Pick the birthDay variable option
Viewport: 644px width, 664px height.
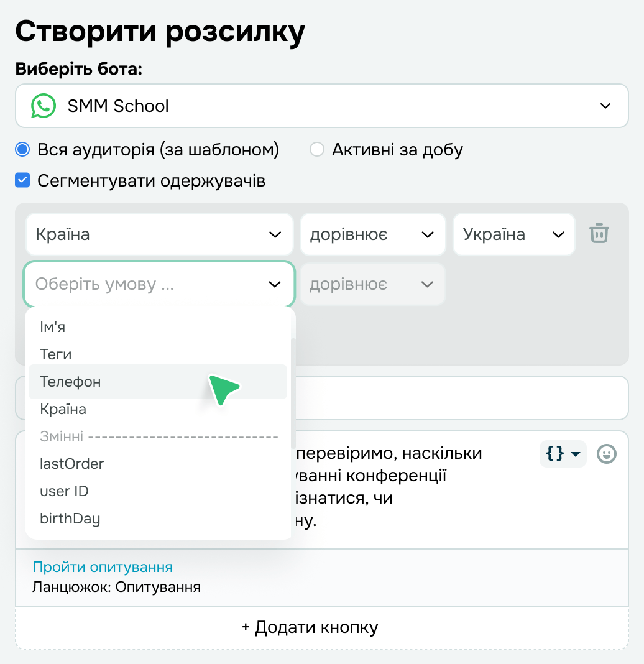point(70,519)
